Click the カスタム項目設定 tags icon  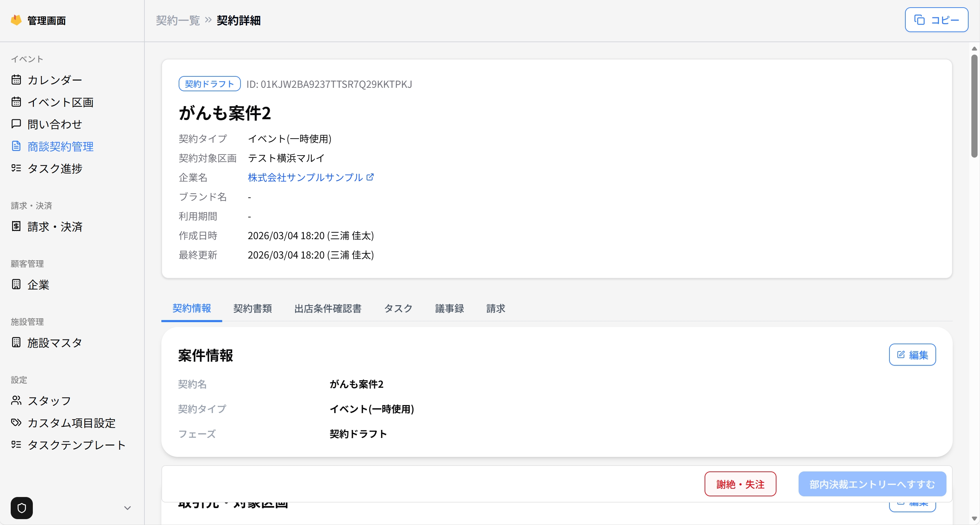coord(16,423)
